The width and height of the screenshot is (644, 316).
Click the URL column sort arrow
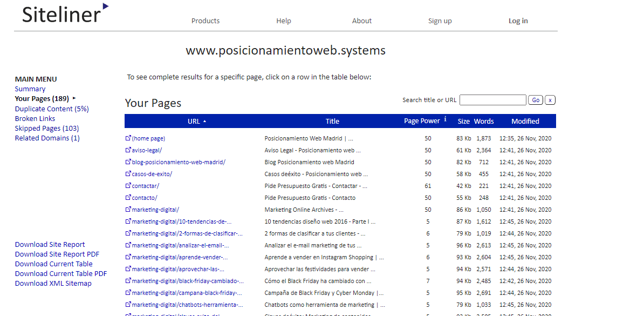(x=204, y=122)
